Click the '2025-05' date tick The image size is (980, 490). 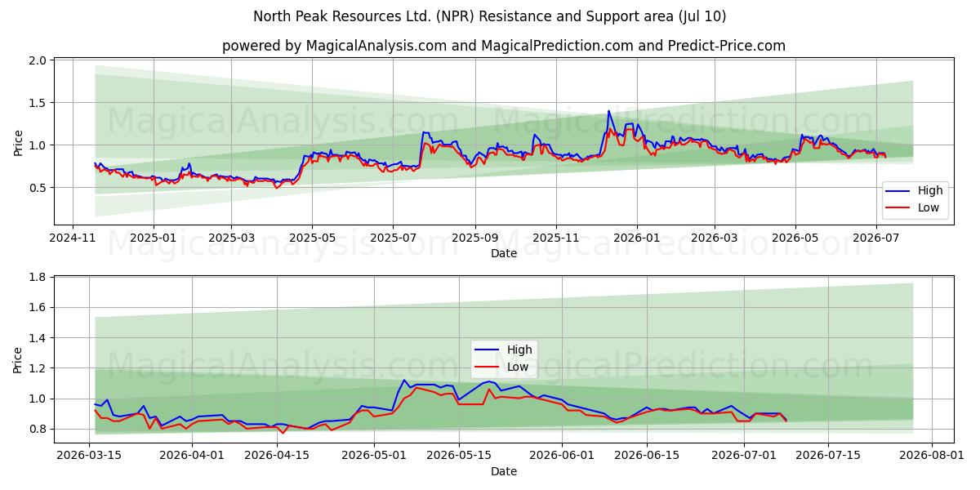click(312, 238)
